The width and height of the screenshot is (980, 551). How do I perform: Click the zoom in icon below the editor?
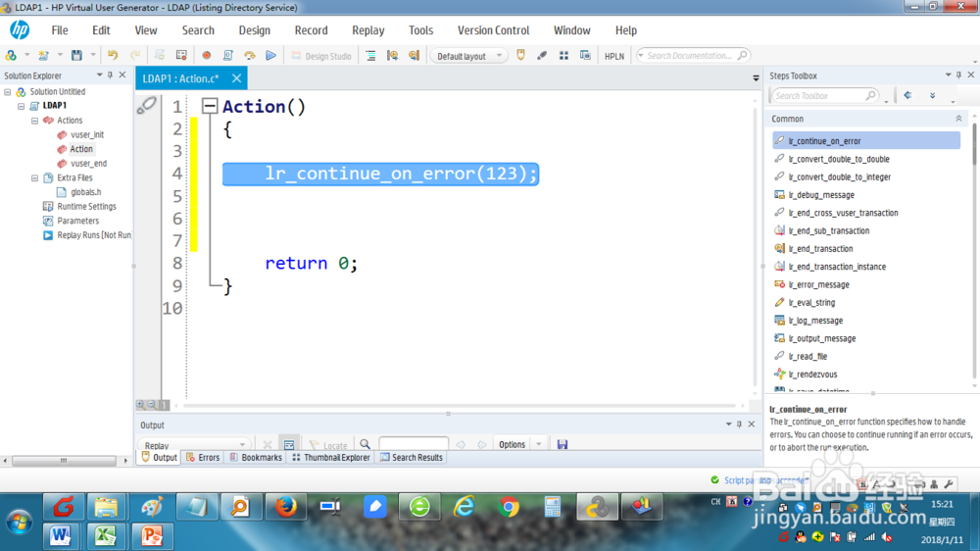tap(140, 405)
